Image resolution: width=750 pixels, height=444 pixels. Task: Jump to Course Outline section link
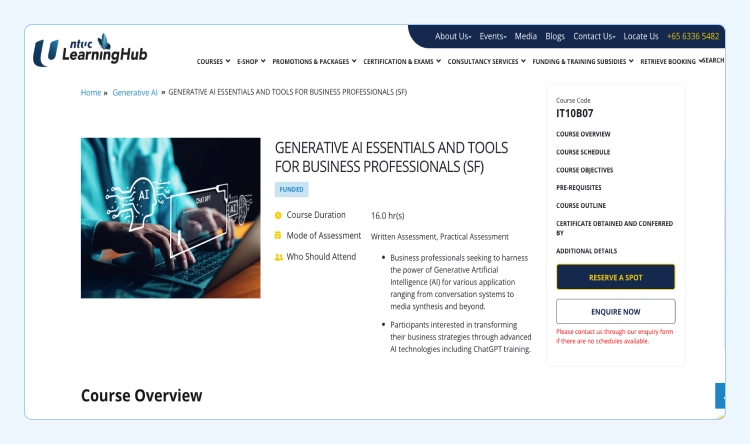tap(581, 205)
